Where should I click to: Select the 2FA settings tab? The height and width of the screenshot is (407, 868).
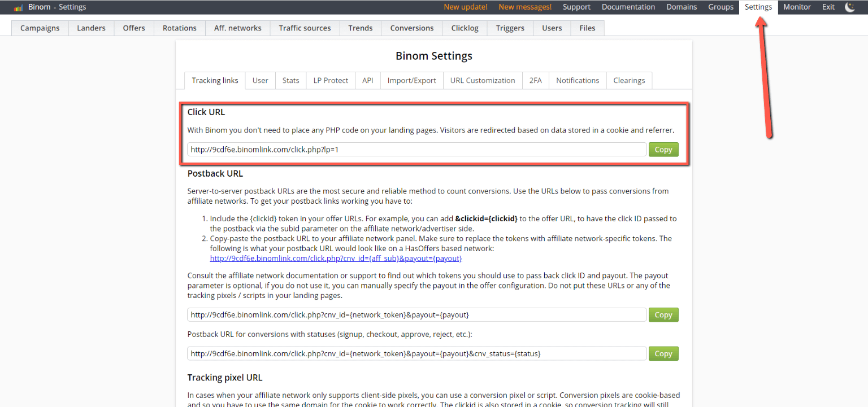(536, 81)
